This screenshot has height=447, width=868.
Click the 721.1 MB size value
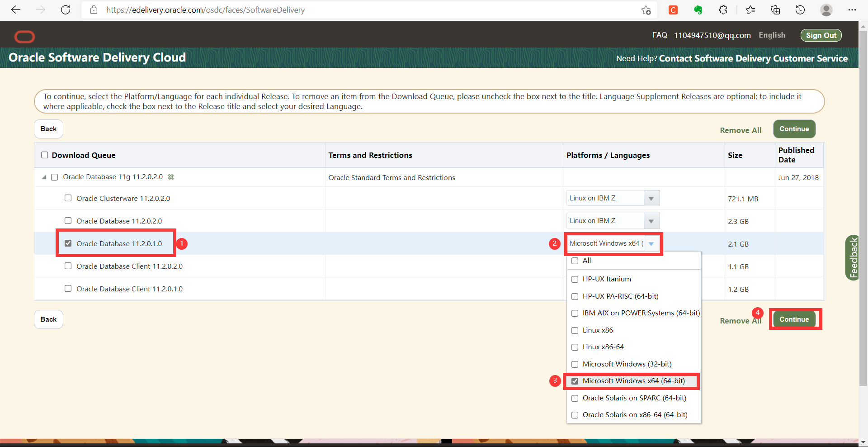coord(743,199)
